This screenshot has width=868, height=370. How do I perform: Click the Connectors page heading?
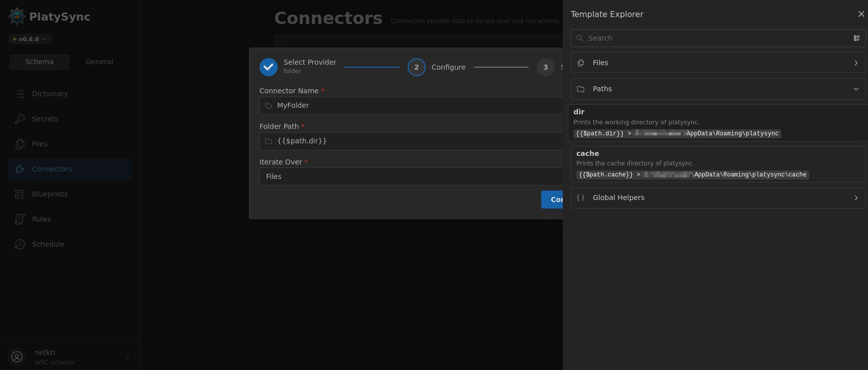pyautogui.click(x=328, y=18)
